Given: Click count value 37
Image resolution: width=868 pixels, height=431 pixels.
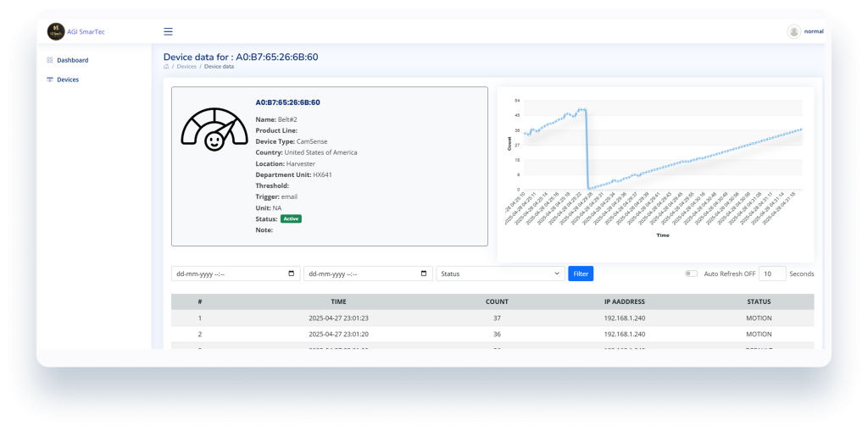Looking at the screenshot, I should (x=495, y=318).
